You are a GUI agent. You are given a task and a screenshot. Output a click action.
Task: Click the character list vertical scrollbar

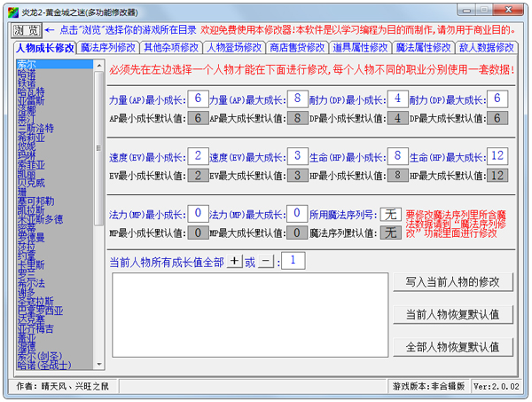[x=99, y=213]
